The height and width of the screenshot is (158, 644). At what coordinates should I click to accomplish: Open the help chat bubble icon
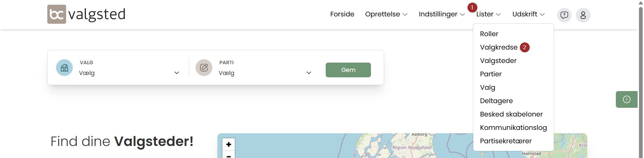pos(564,15)
